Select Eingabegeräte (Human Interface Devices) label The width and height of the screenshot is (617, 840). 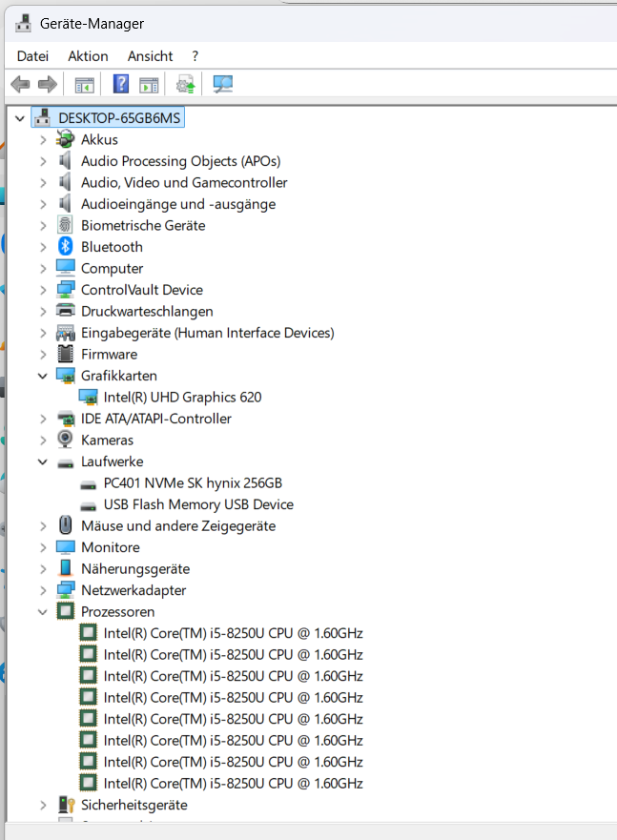[207, 333]
